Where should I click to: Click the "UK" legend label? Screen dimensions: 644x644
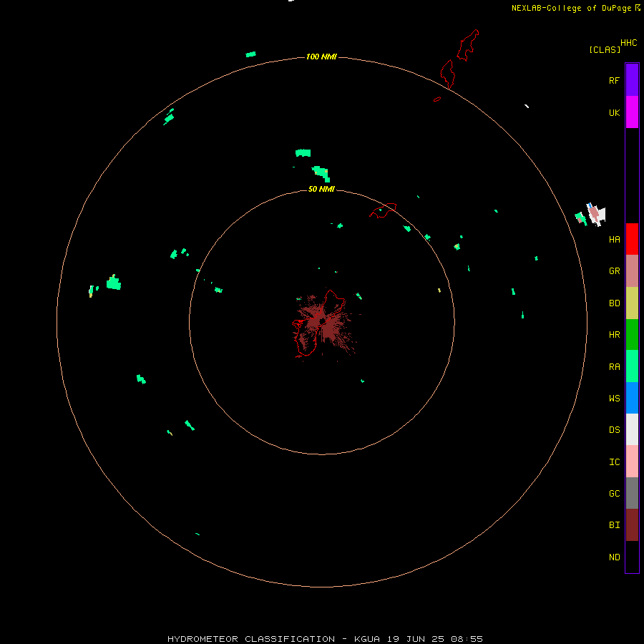[614, 113]
